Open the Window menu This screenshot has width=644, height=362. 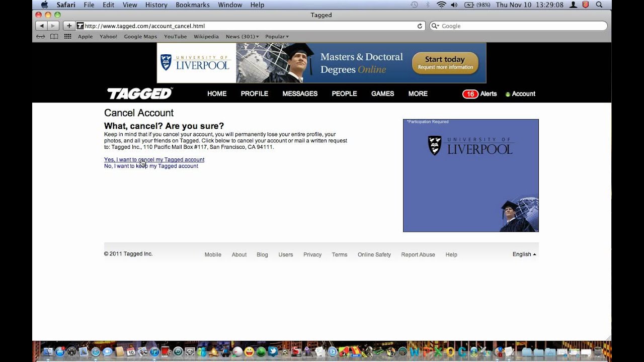coord(230,5)
